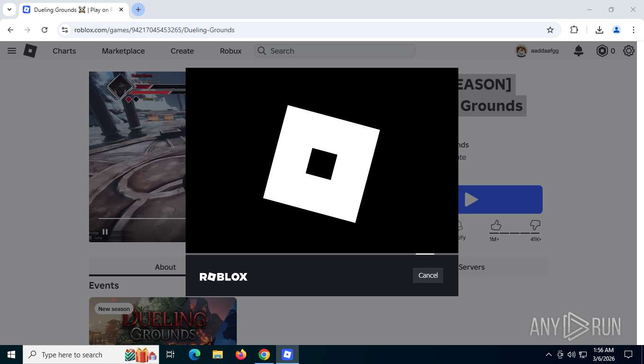Select the New season badge

114,309
